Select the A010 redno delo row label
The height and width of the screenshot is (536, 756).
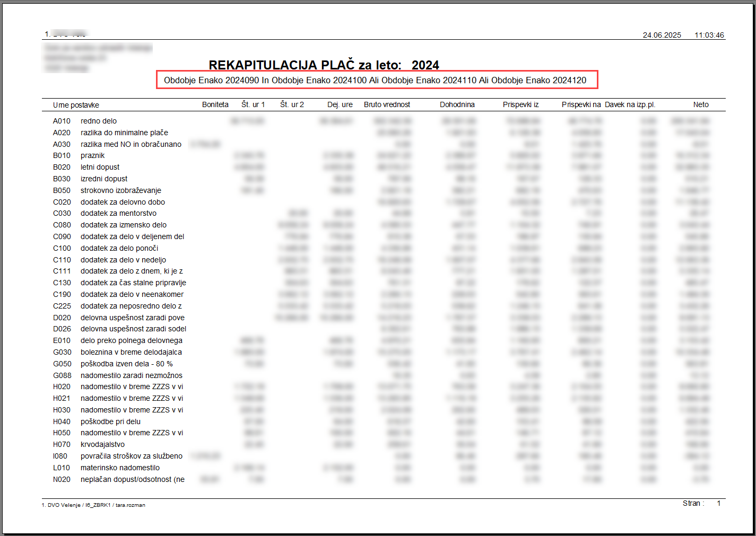tap(85, 121)
